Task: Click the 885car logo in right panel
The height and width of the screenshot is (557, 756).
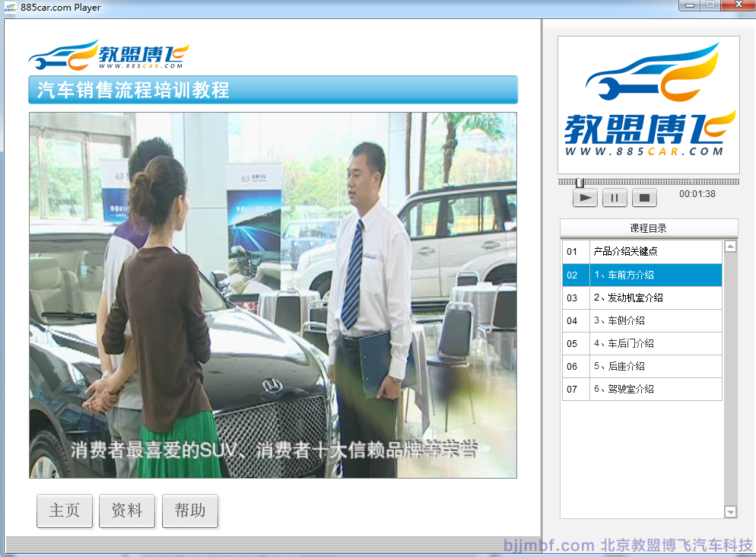Action: click(649, 105)
